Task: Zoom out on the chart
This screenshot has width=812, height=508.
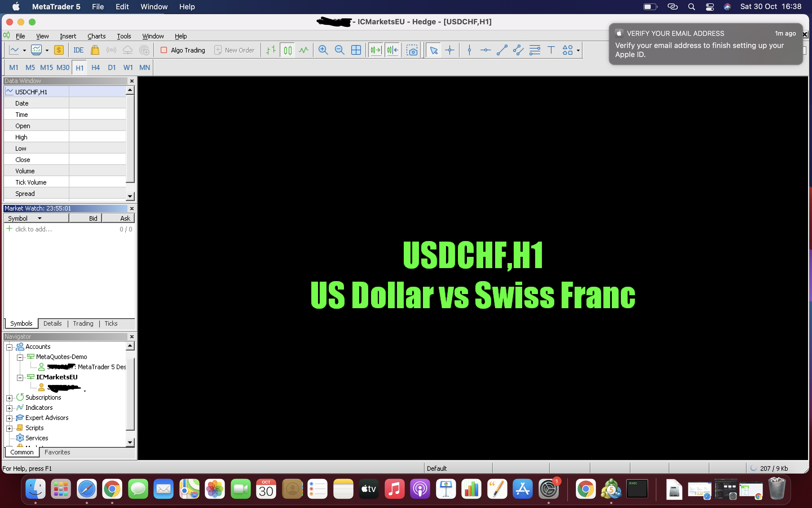Action: point(339,50)
